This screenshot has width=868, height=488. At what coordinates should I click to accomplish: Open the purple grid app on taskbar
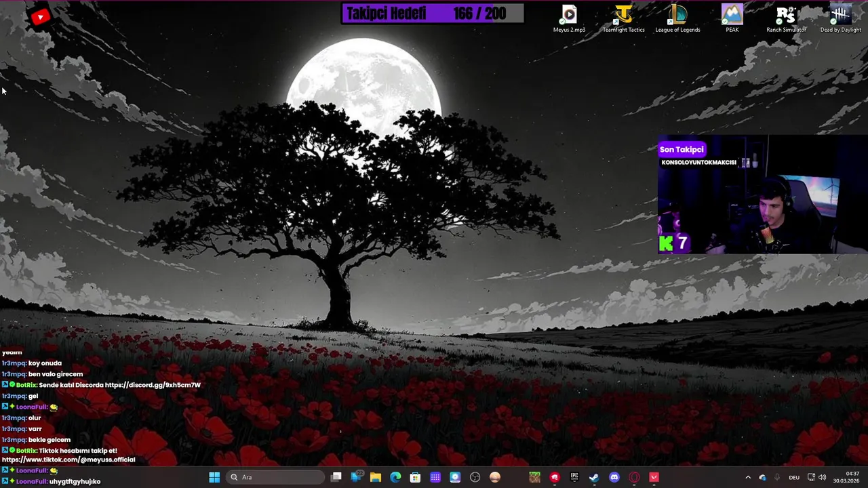point(435,477)
